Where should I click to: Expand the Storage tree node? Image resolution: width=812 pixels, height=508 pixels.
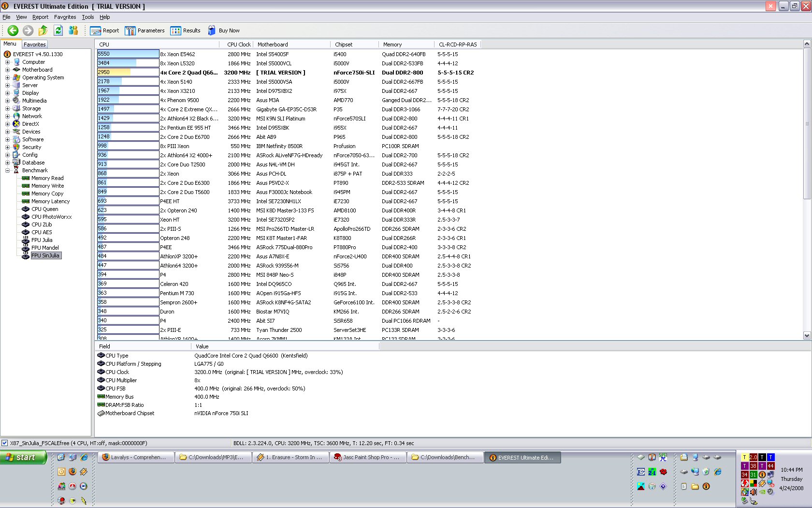[7, 108]
